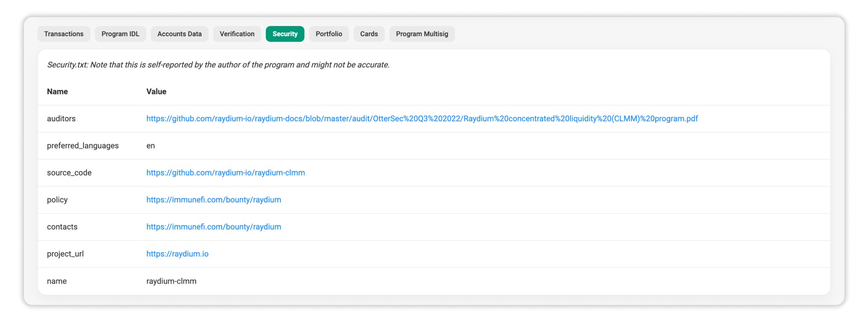Switch to the Program IDL tab
Screen dimensions: 868x322
click(x=120, y=34)
